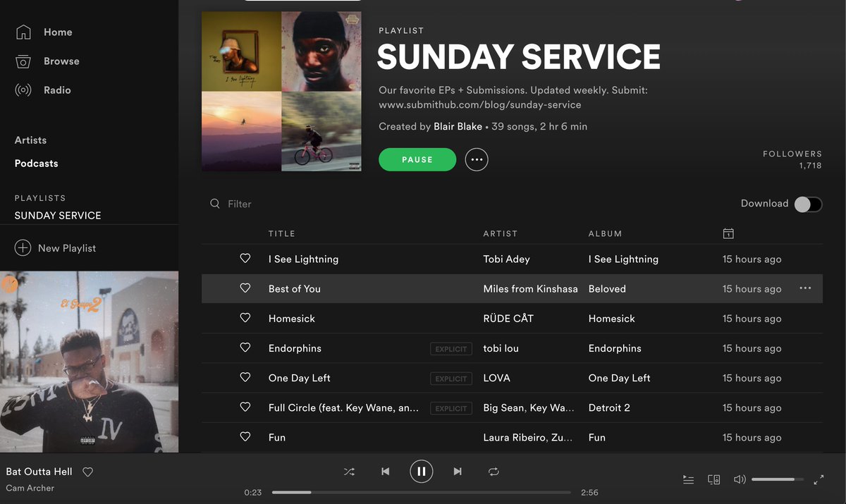Open the play queue

[x=688, y=479]
